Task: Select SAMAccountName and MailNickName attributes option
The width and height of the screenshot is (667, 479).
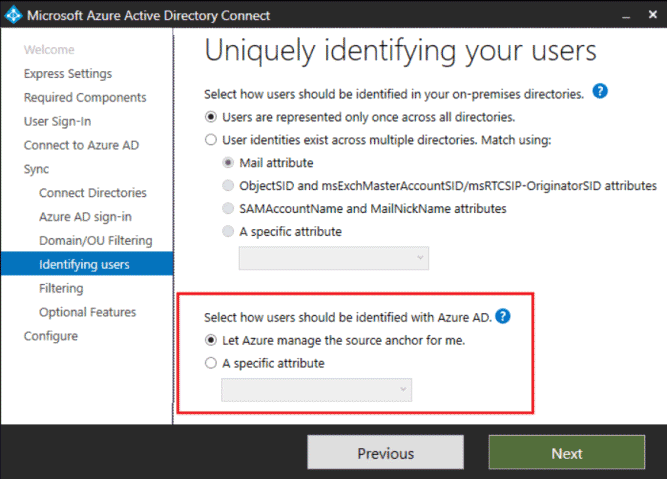Action: coord(230,209)
